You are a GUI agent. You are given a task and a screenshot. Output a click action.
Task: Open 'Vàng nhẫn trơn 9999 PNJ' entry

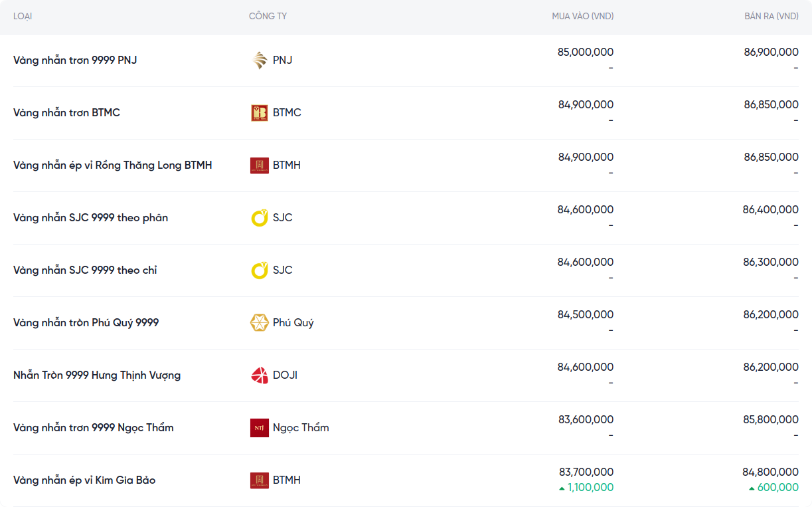[x=75, y=60]
